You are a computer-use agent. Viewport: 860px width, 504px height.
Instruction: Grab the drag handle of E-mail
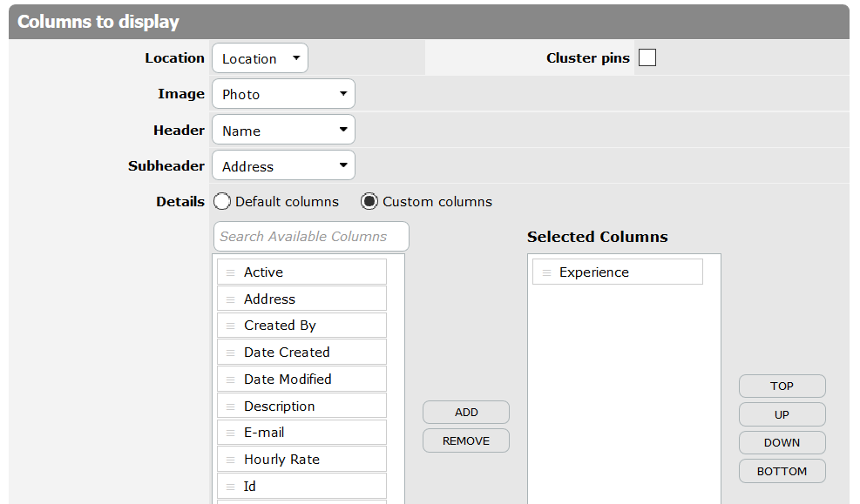(231, 433)
